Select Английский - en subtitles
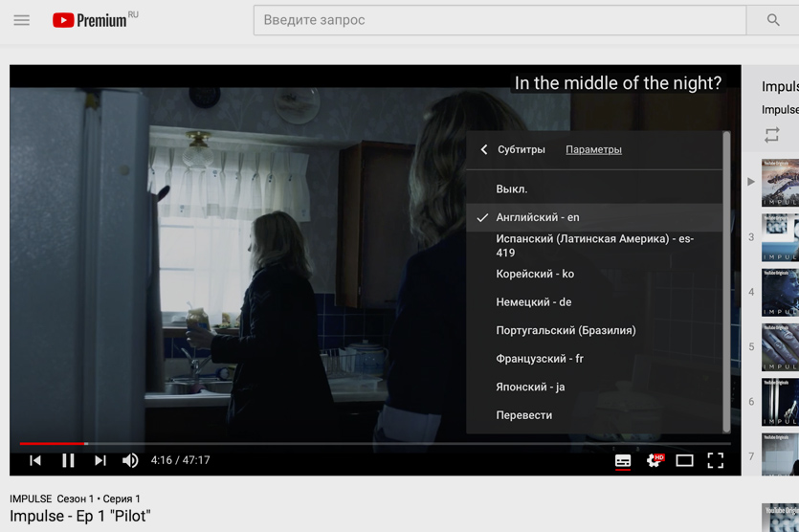This screenshot has width=799, height=532. 594,217
